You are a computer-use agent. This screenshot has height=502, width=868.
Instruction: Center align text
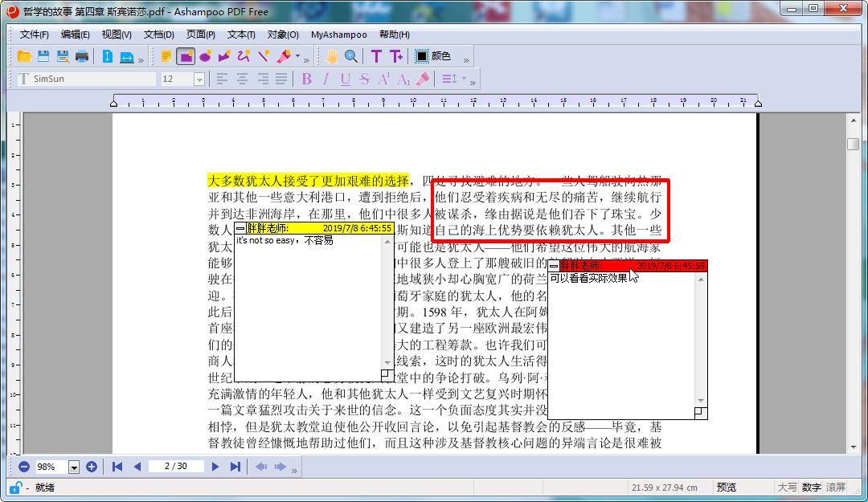click(x=243, y=80)
